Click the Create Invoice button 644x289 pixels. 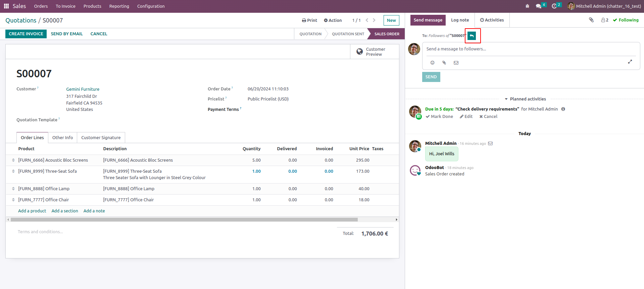tap(26, 34)
